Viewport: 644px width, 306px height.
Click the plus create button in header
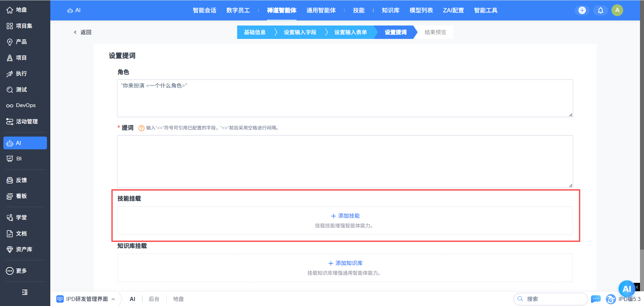click(582, 10)
